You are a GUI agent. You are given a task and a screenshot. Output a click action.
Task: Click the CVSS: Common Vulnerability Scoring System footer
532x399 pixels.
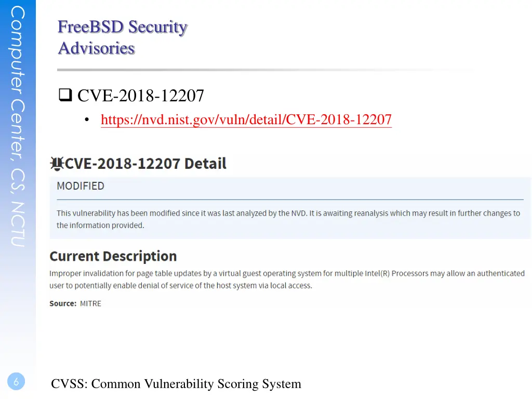click(x=176, y=384)
